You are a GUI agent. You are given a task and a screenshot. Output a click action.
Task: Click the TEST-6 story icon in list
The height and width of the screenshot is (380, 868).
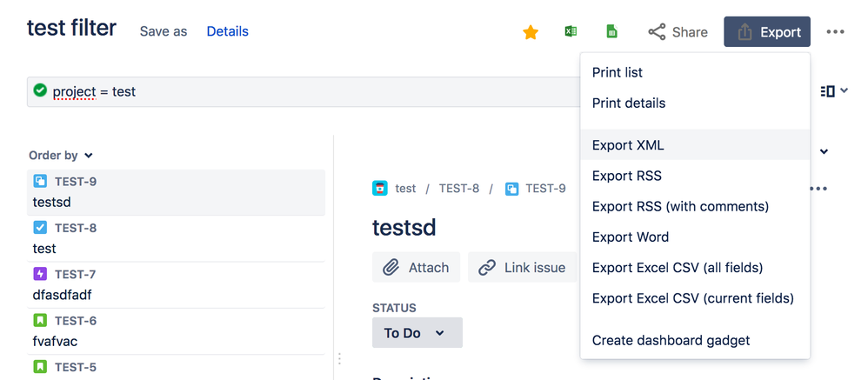[x=40, y=320]
